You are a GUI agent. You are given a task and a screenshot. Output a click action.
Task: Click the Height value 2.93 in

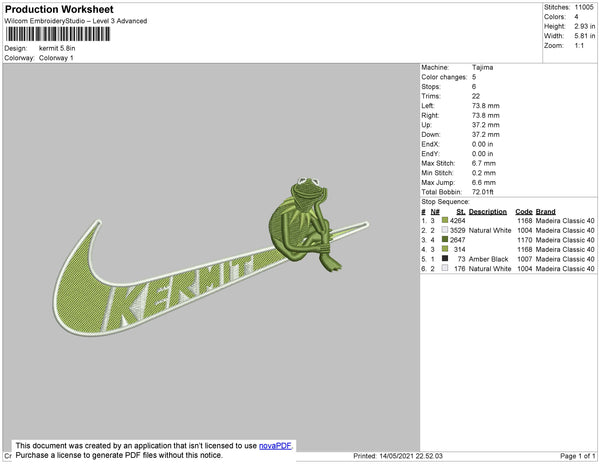(x=585, y=26)
